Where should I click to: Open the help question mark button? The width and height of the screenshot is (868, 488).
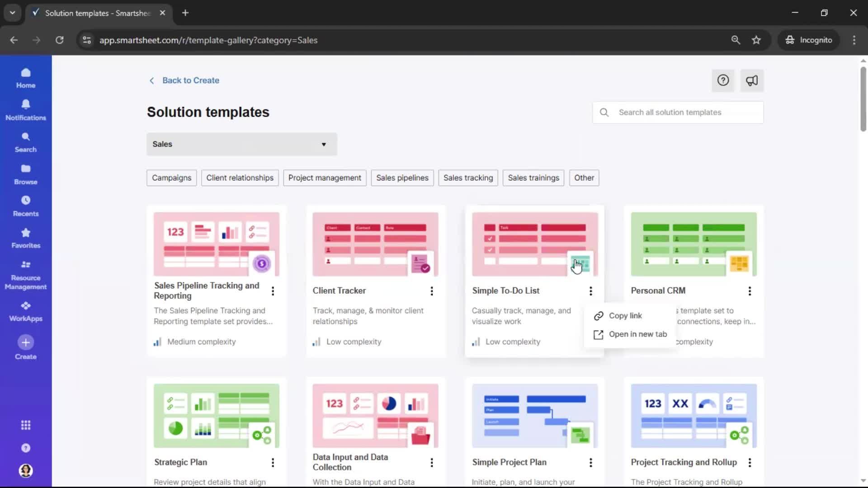pyautogui.click(x=723, y=80)
